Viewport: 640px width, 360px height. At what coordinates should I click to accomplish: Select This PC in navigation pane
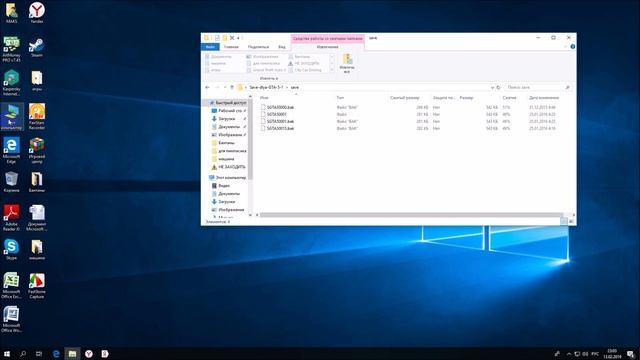coord(227,178)
